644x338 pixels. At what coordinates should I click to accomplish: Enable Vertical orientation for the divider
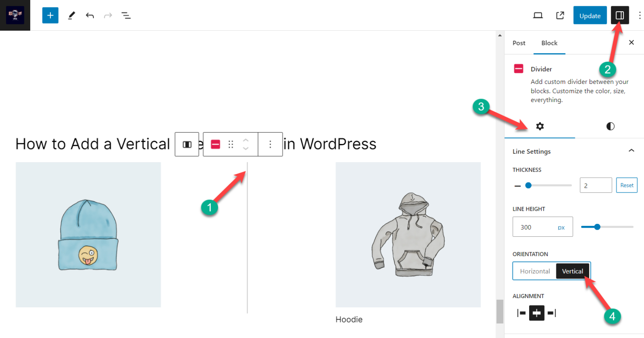point(572,271)
